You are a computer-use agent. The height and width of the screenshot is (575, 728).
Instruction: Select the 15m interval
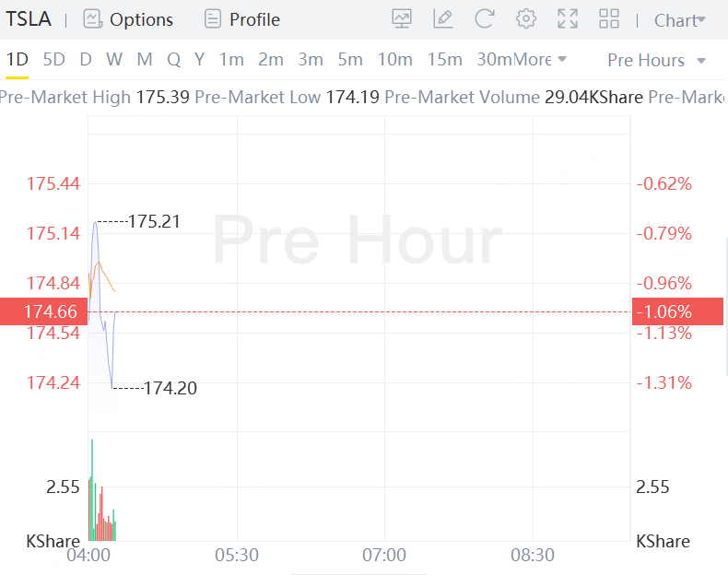point(445,60)
